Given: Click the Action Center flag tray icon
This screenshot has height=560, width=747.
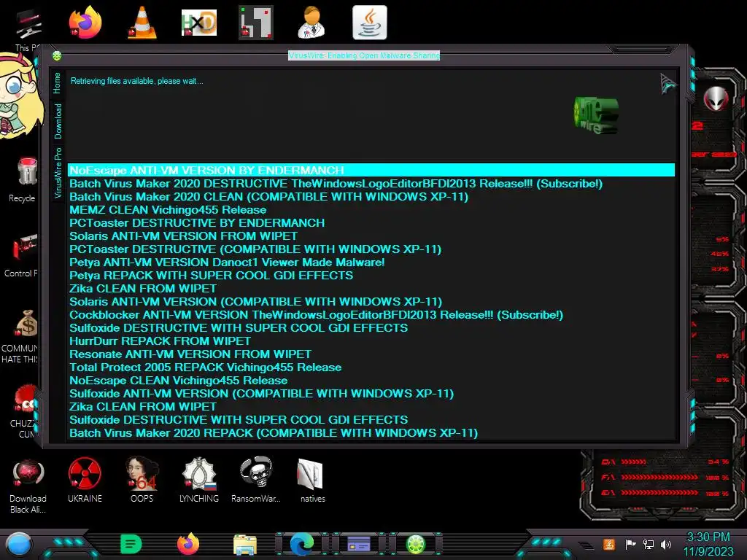Looking at the screenshot, I should (630, 544).
